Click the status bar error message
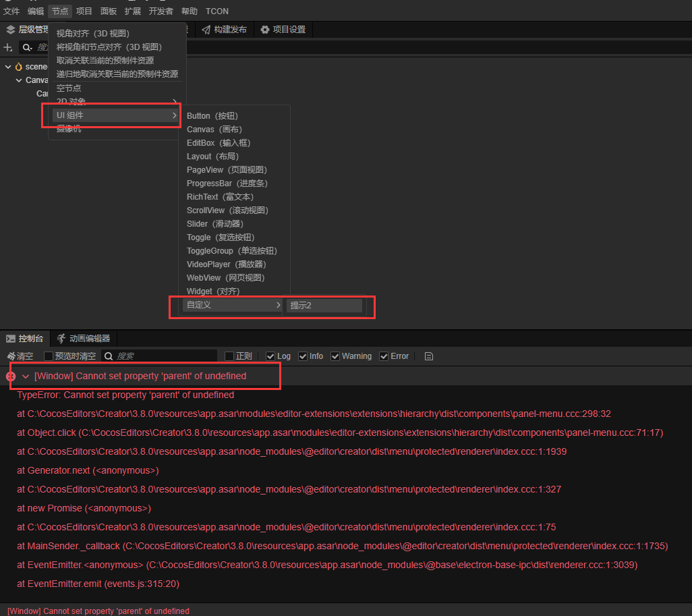This screenshot has width=692, height=616. pos(98,611)
